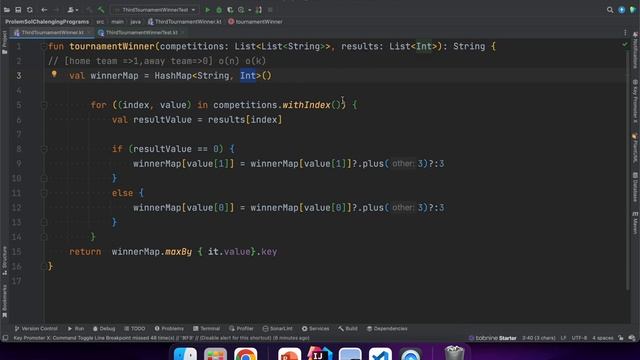
Task: Collapse the if block fold at line 8
Action: 44,149
